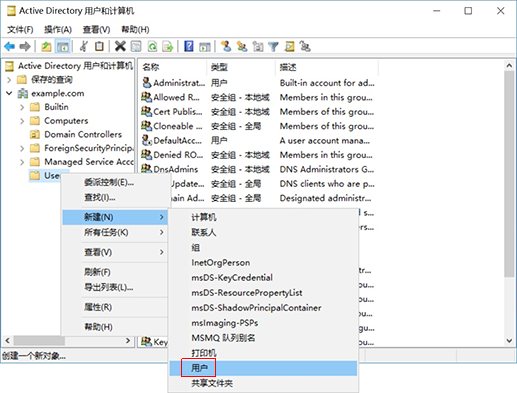Create new user toolbar icon
Image resolution: width=517 pixels, height=393 pixels.
coord(226,46)
